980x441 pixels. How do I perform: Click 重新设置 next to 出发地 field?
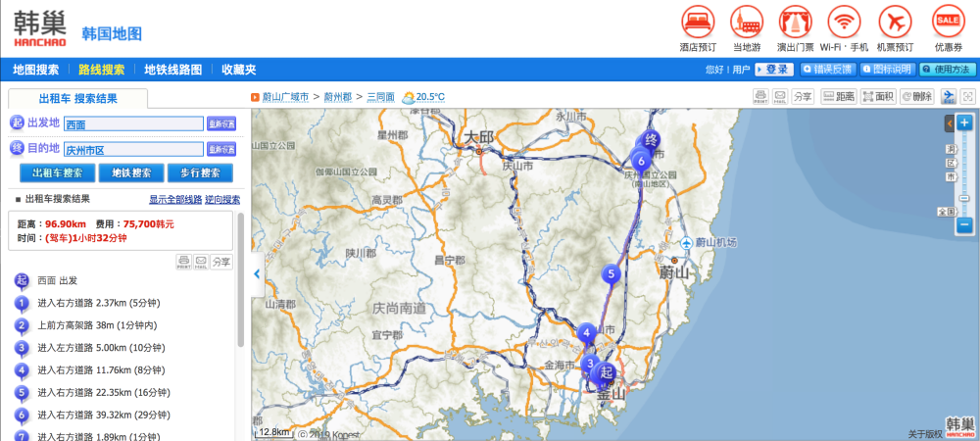tap(221, 123)
